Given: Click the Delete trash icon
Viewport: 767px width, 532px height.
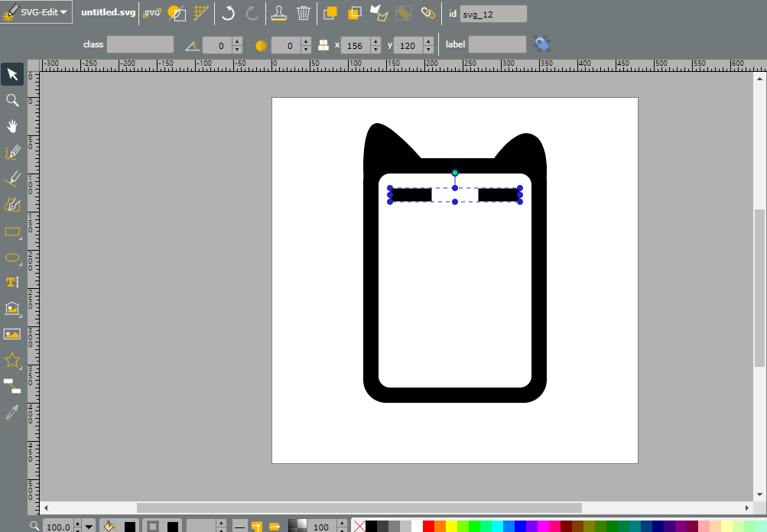Looking at the screenshot, I should (304, 13).
